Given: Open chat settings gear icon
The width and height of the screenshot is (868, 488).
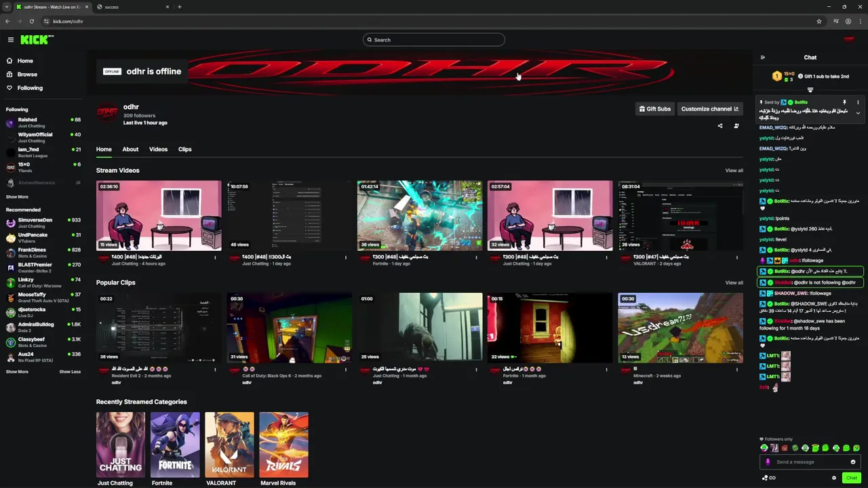Looking at the screenshot, I should (834, 478).
